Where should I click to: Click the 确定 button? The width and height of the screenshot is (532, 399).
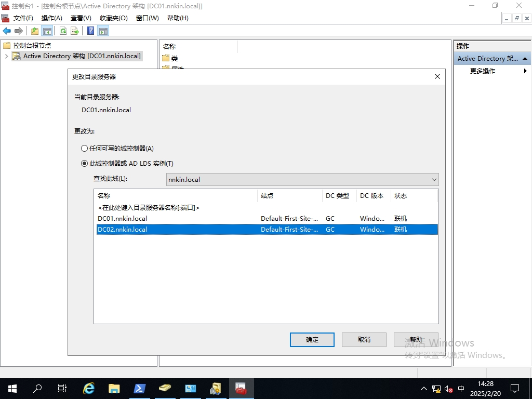312,340
